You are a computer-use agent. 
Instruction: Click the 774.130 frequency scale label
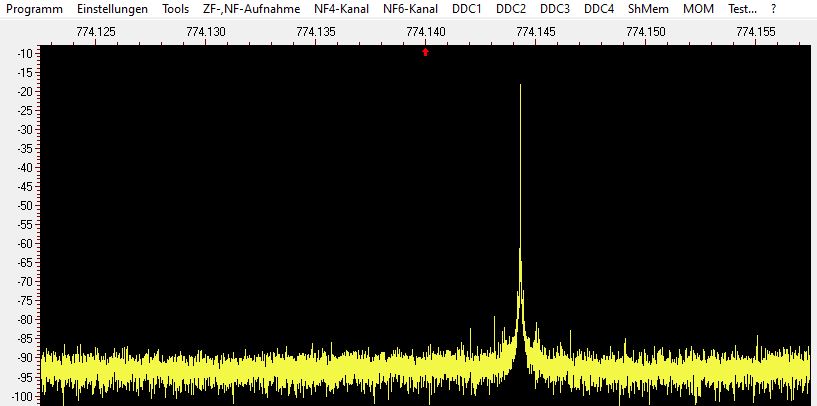tap(206, 32)
